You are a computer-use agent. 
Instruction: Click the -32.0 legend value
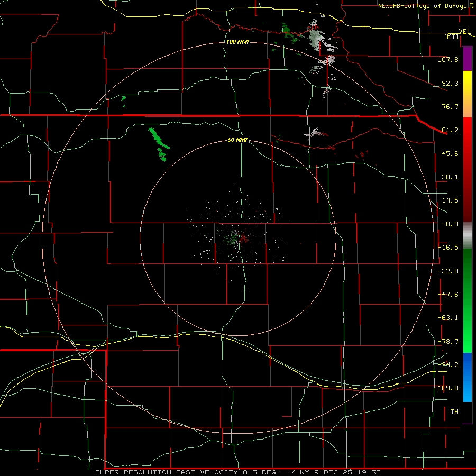click(x=448, y=271)
